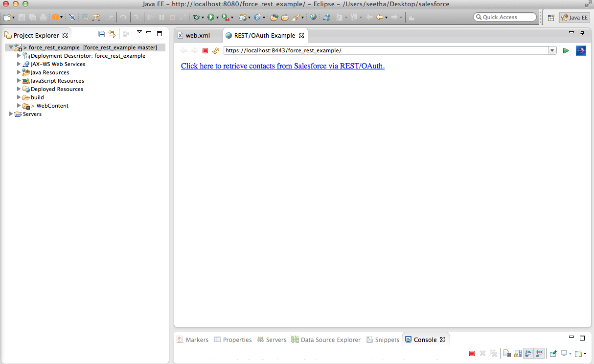Toggle Link with Editor in Project Explorer

[x=112, y=34]
